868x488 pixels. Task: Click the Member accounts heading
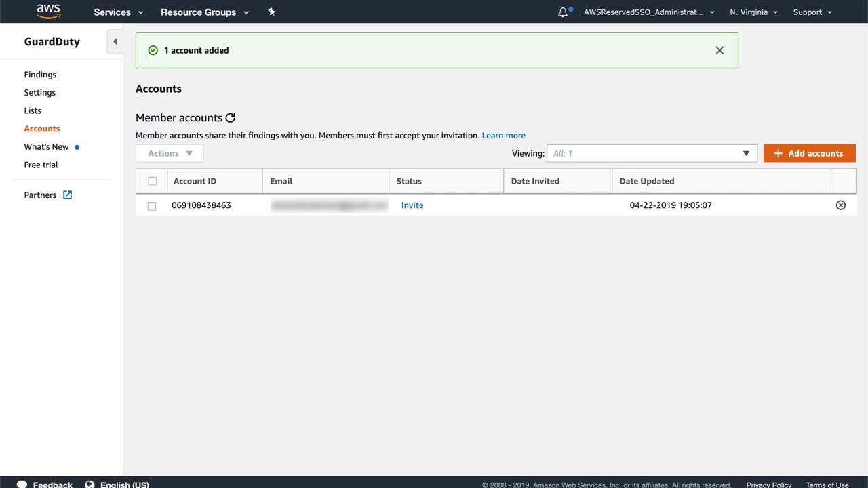pyautogui.click(x=179, y=118)
